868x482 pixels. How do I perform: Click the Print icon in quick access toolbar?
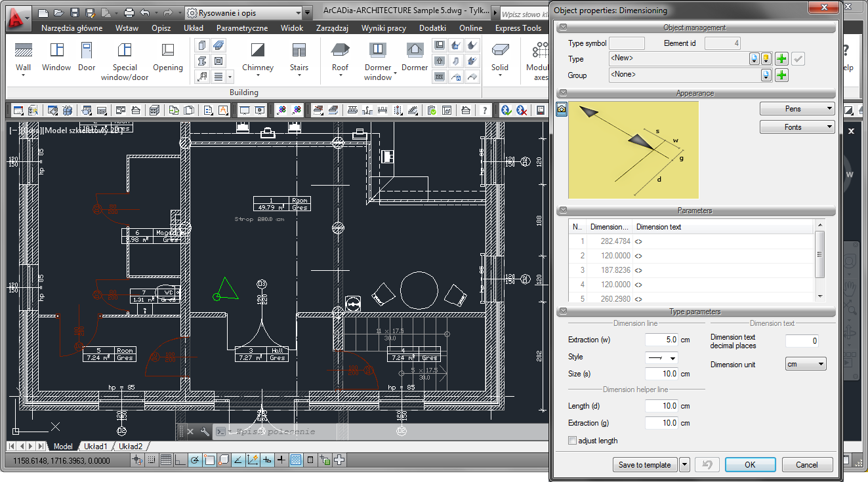click(129, 12)
